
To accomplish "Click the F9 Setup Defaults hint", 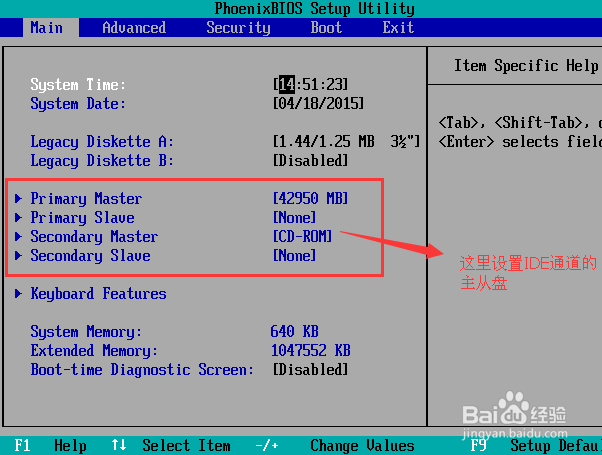I will pos(536,445).
